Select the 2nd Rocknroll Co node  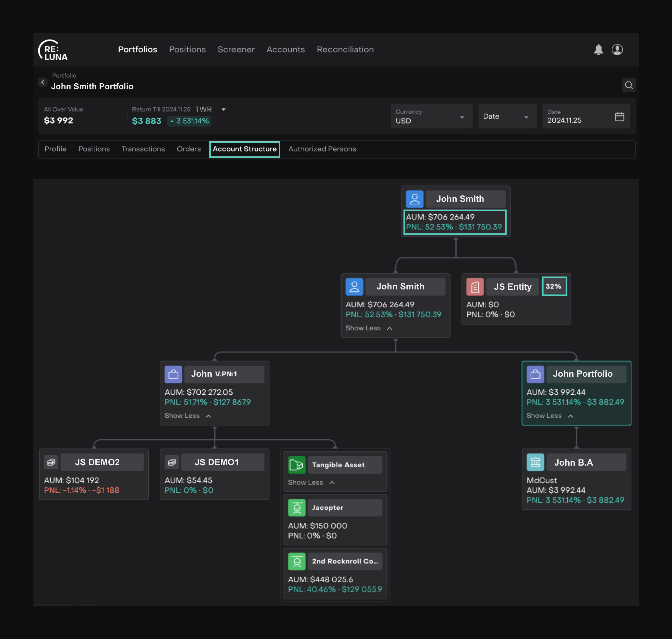point(344,561)
